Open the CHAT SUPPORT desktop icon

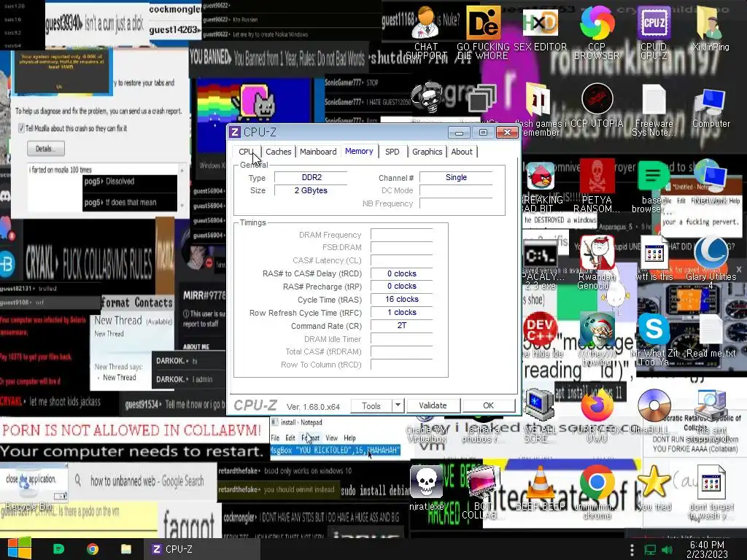tap(426, 23)
